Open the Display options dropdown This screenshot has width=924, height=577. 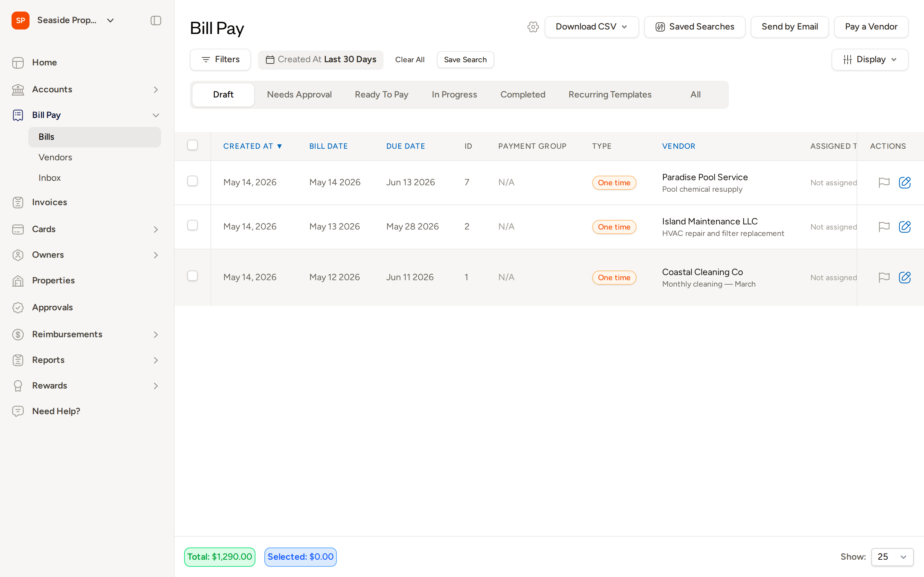[870, 60]
